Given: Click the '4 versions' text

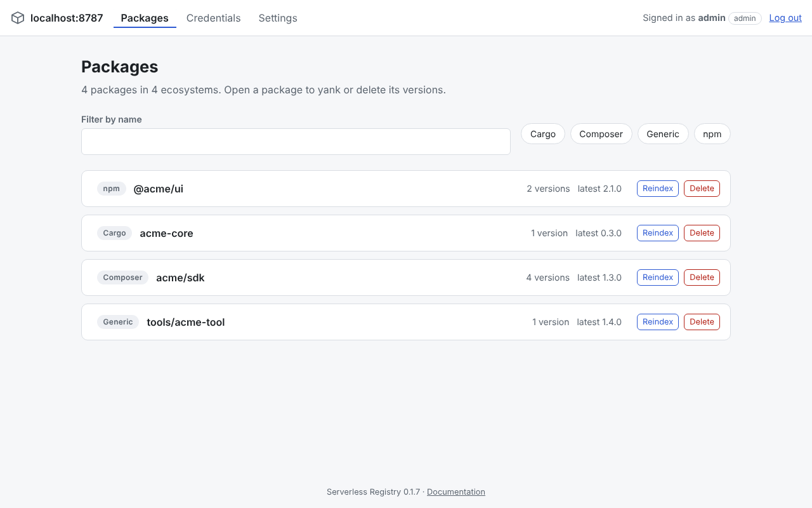Looking at the screenshot, I should coord(548,277).
